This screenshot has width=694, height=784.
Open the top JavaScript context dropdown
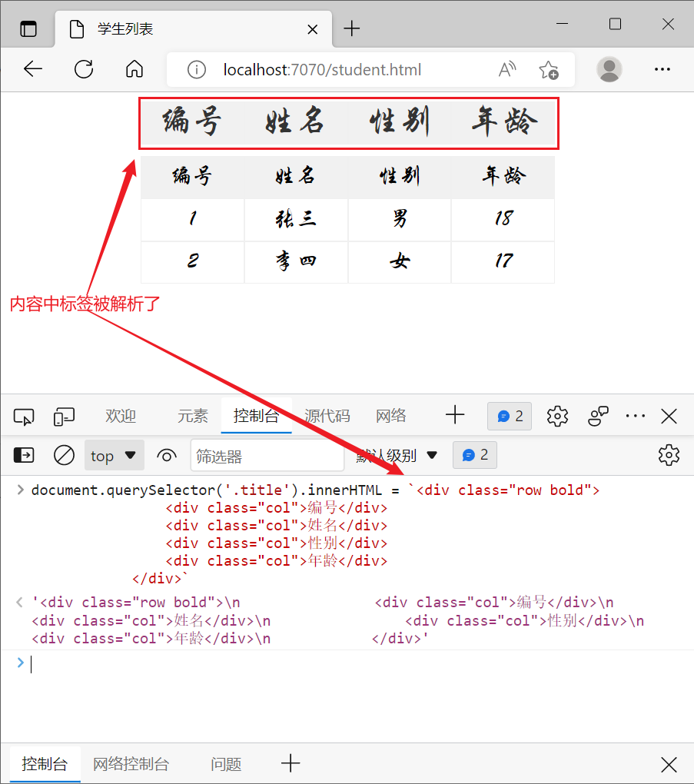click(114, 455)
